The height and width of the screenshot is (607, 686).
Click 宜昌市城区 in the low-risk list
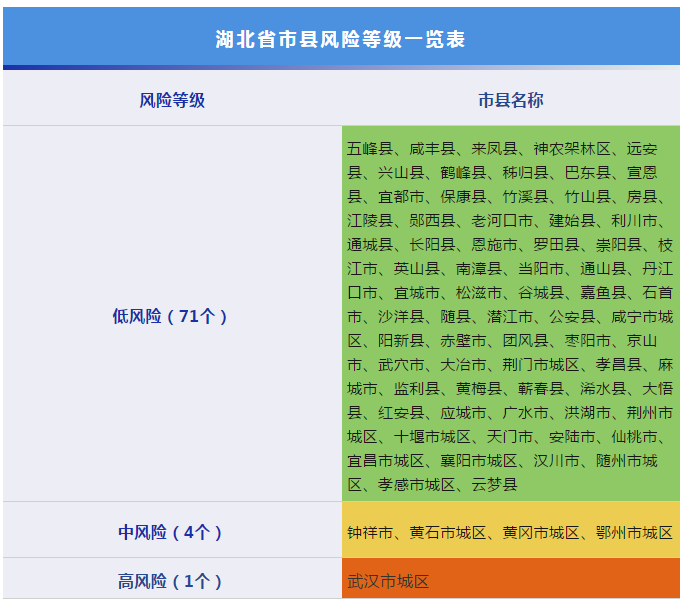(385, 460)
